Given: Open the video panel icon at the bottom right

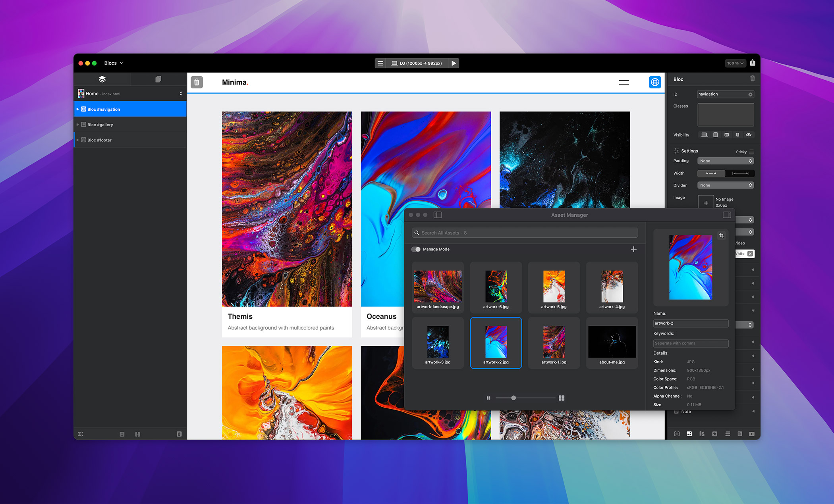Looking at the screenshot, I should click(x=752, y=434).
